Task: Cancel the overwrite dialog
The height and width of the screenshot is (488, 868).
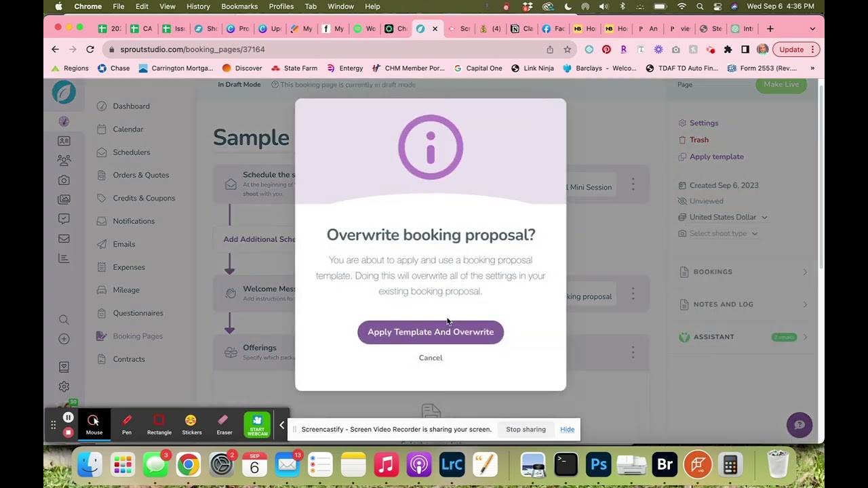Action: (x=431, y=358)
